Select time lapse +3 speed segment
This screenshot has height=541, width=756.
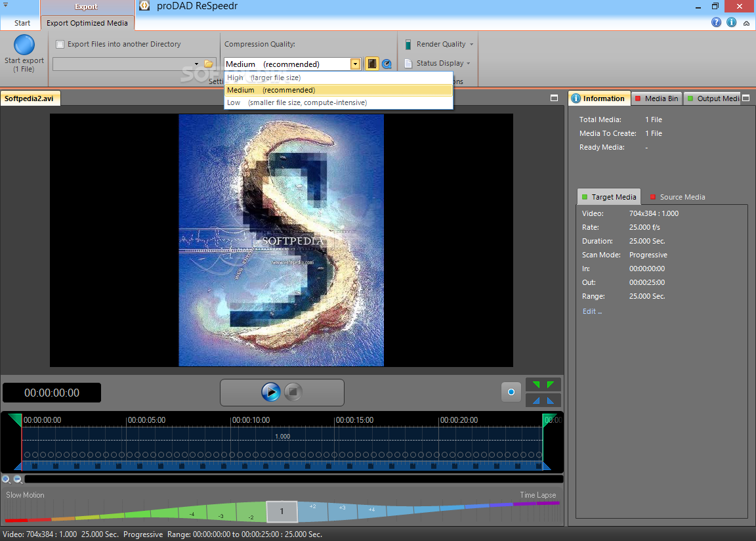343,511
